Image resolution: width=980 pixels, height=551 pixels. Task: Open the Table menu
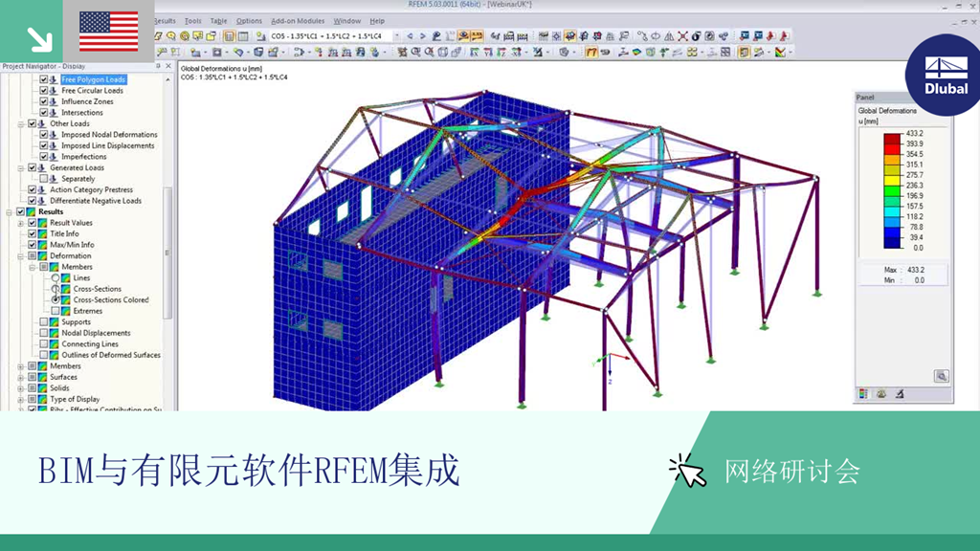click(x=219, y=21)
